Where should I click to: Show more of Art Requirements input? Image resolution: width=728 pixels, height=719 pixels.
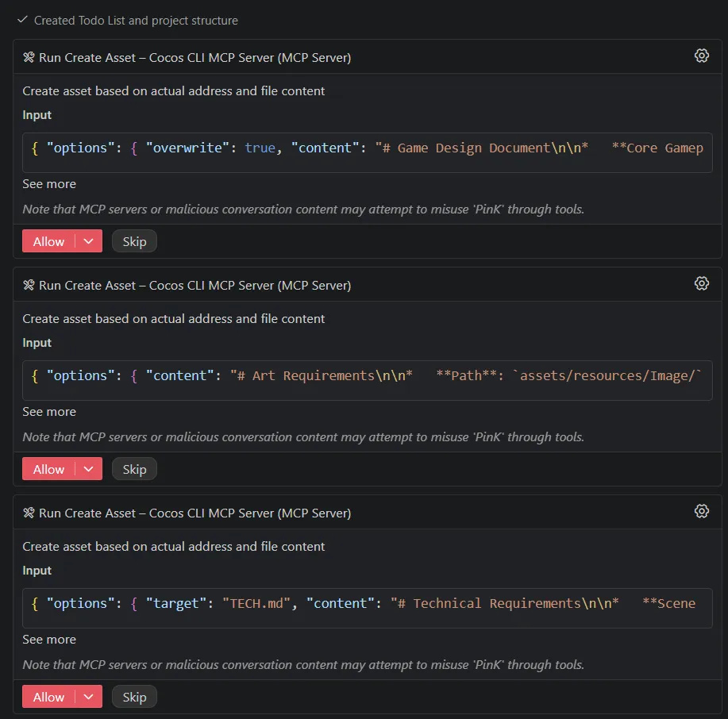(49, 412)
